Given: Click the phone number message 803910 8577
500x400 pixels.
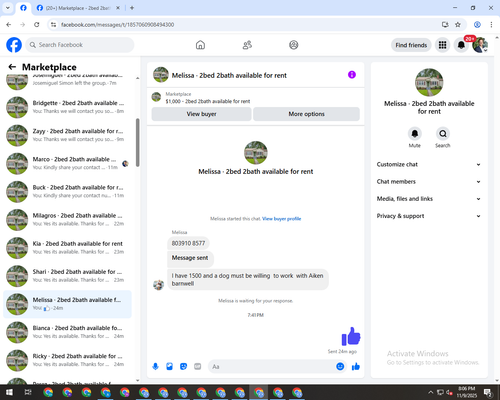Looking at the screenshot, I should pos(188,243).
